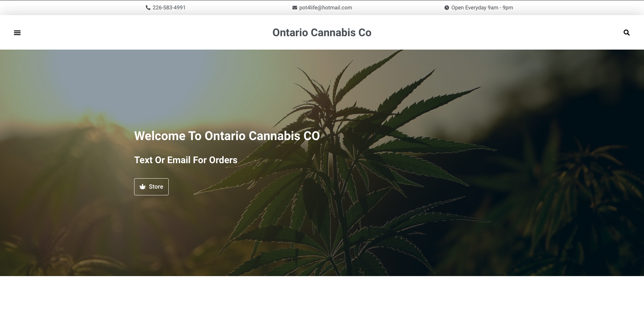
Task: Click the envelope email icon
Action: pos(294,8)
